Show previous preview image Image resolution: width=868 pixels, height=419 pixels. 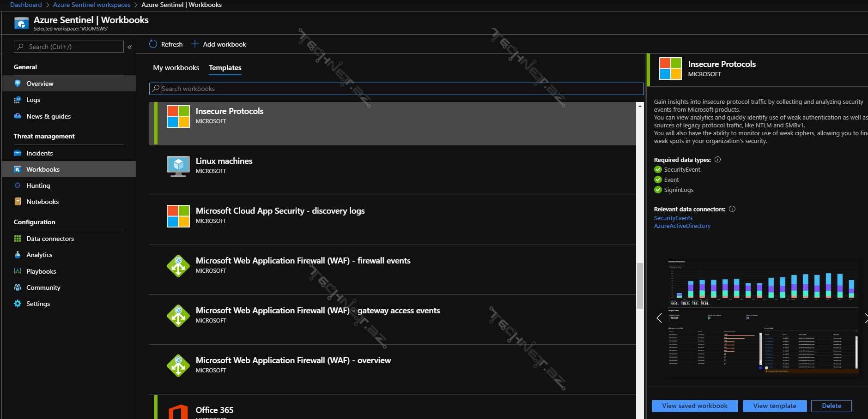[659, 318]
